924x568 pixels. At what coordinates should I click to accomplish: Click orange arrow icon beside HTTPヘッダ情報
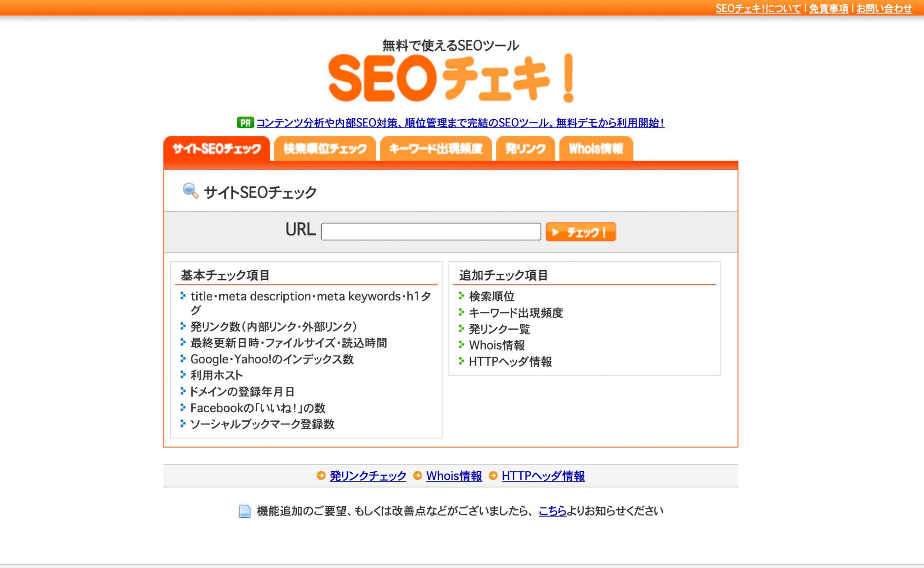point(493,475)
